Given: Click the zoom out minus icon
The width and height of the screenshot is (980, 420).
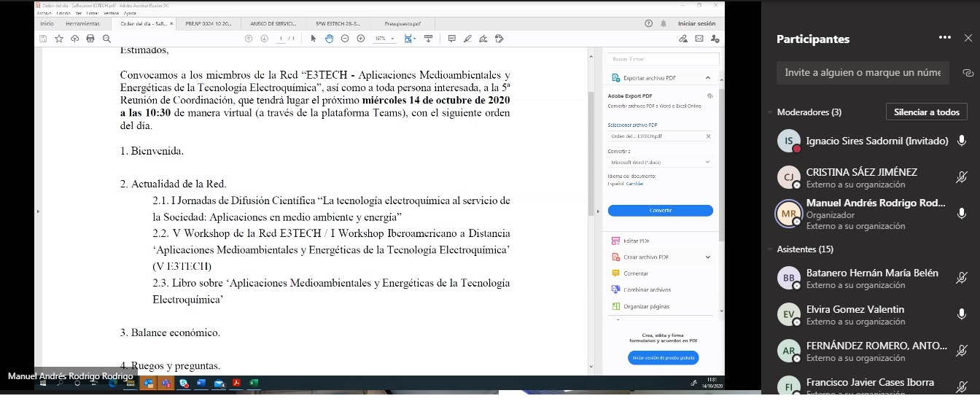Looking at the screenshot, I should [x=345, y=39].
